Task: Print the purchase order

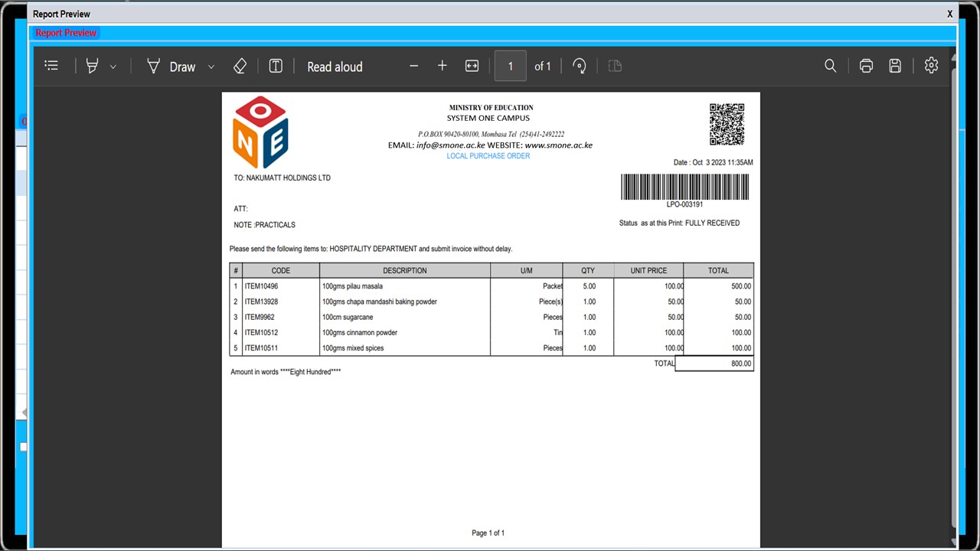Action: pos(866,66)
